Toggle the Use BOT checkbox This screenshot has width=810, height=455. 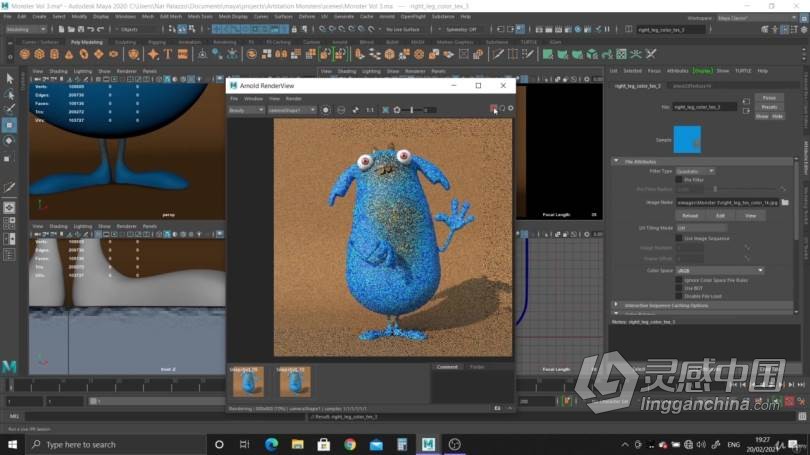point(679,288)
